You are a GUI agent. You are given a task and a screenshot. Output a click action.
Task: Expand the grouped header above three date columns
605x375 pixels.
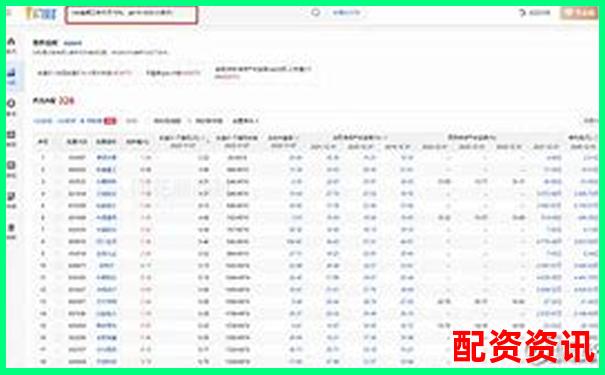(x=360, y=137)
